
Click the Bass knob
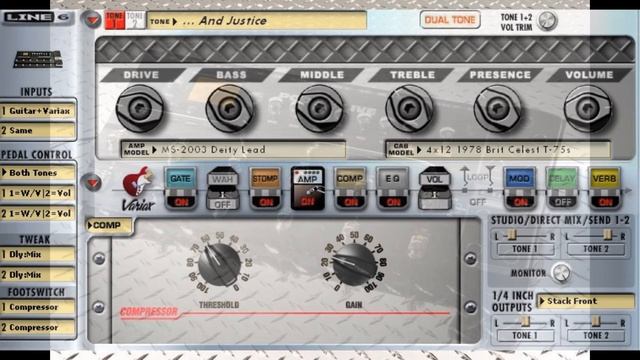[x=229, y=109]
